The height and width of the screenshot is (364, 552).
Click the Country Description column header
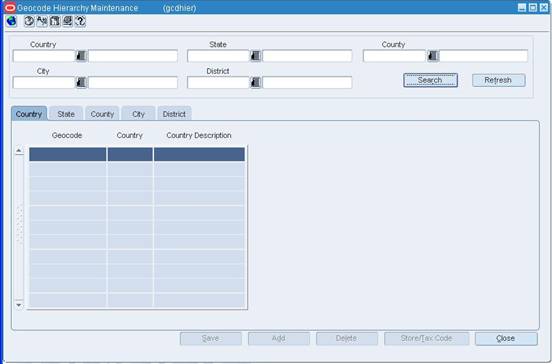click(x=199, y=135)
